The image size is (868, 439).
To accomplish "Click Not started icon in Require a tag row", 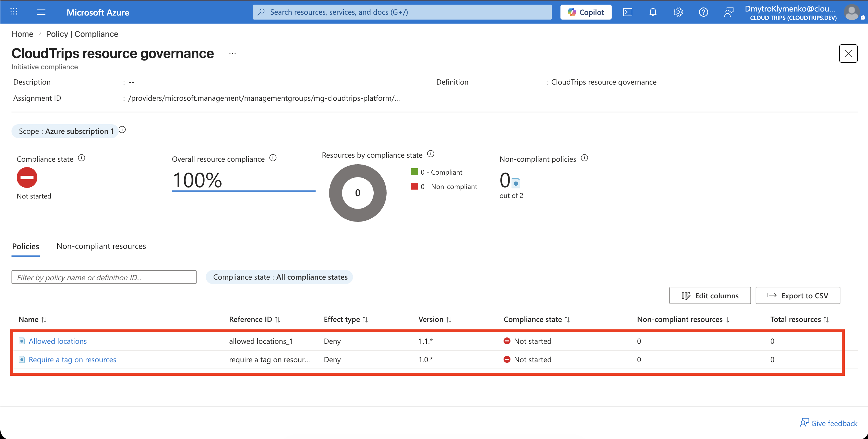I will pos(507,359).
